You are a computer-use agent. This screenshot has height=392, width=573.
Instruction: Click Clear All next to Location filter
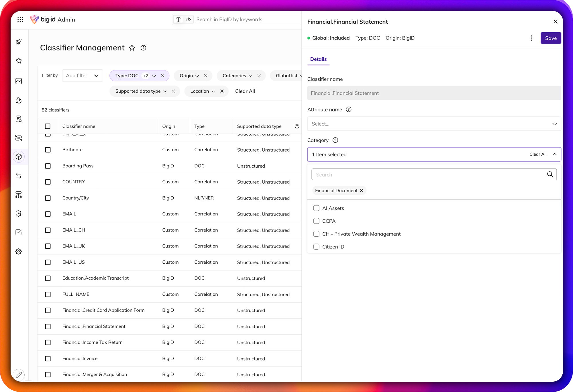[245, 91]
